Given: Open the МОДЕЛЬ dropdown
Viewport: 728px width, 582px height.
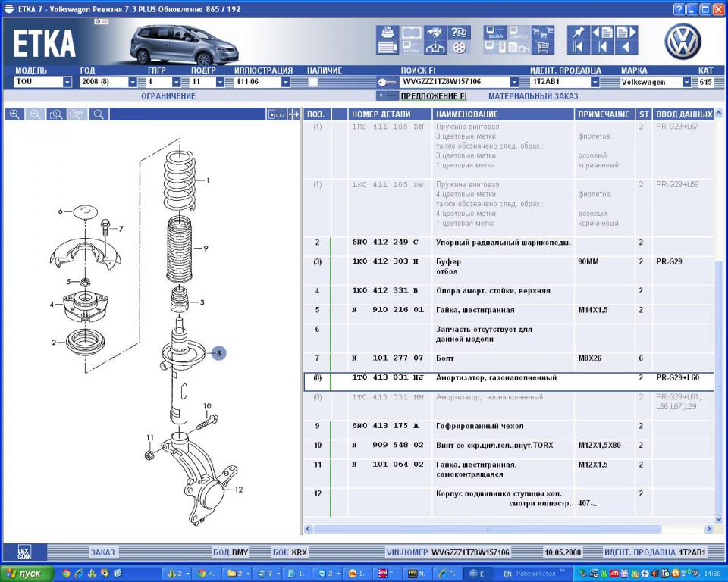Looking at the screenshot, I should coord(67,82).
